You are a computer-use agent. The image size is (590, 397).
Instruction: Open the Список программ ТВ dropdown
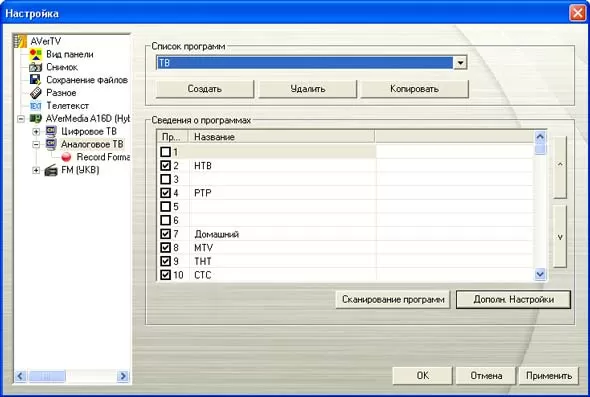click(x=460, y=62)
